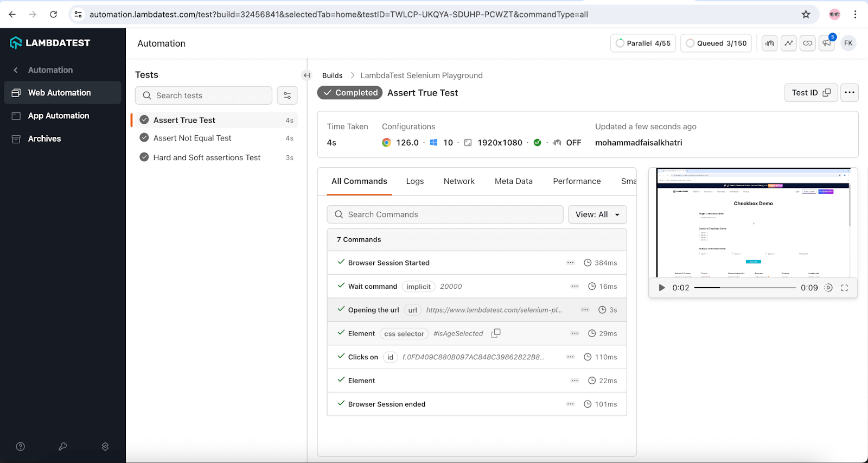Click the browser address bar URL
The height and width of the screenshot is (463, 868).
[339, 15]
